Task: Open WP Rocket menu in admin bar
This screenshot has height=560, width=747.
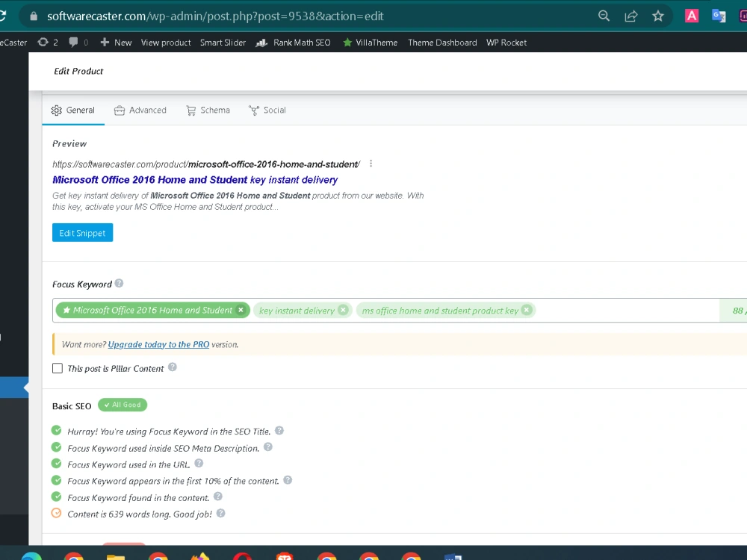Action: click(506, 43)
